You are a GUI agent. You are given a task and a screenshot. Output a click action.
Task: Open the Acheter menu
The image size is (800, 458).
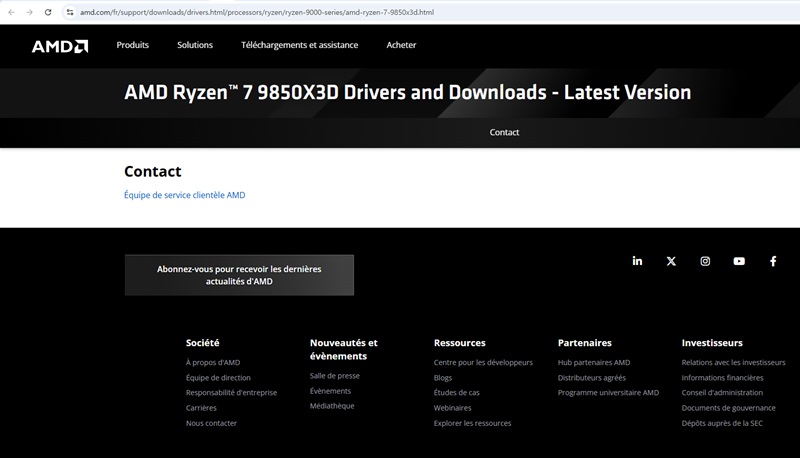coord(401,45)
